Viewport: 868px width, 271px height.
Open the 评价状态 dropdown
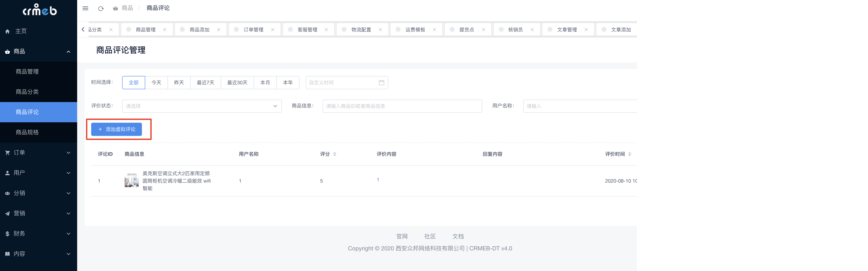click(202, 106)
